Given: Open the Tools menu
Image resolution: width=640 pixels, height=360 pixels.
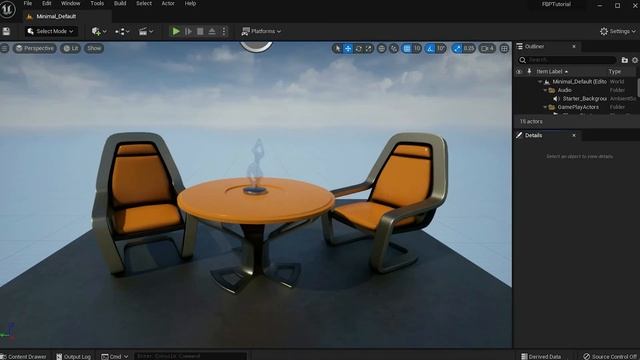Looking at the screenshot, I should click(97, 4).
